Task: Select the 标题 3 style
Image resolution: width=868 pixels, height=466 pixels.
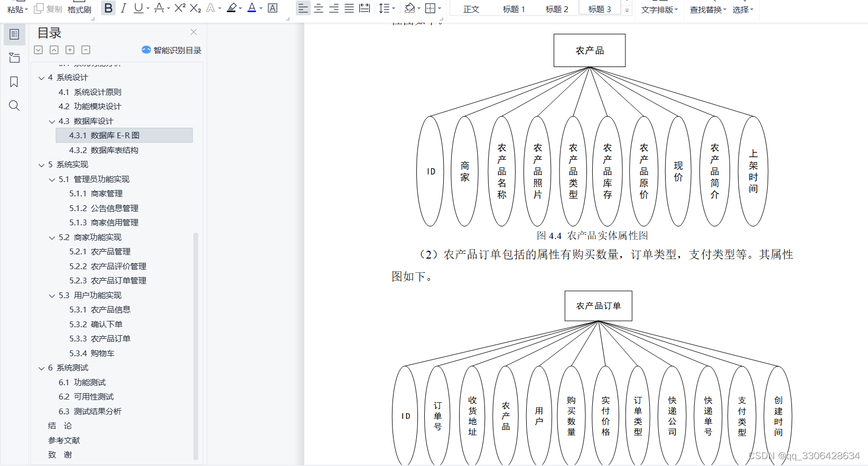Action: (600, 9)
